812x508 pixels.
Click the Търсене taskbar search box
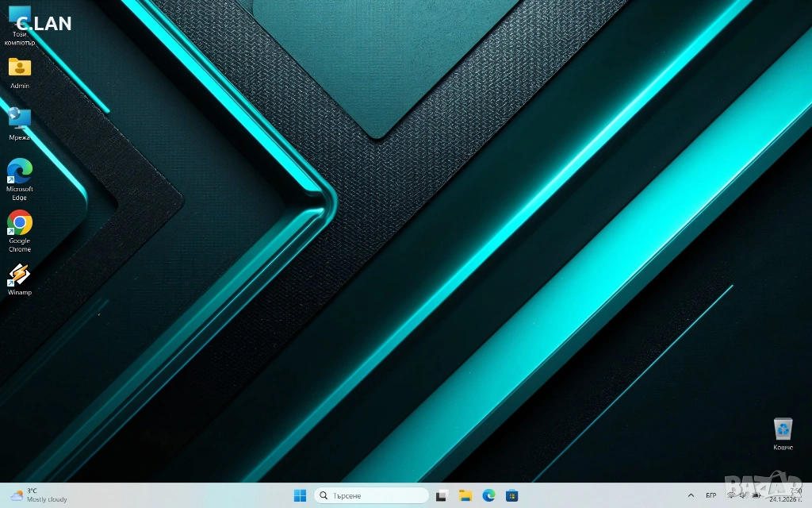pos(371,495)
